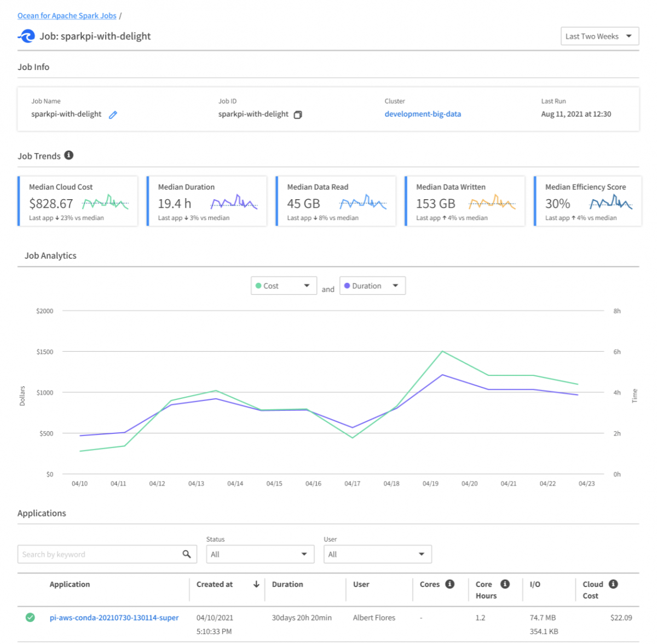Click the magnifier icon in search box
This screenshot has height=644, width=657.
[x=187, y=554]
